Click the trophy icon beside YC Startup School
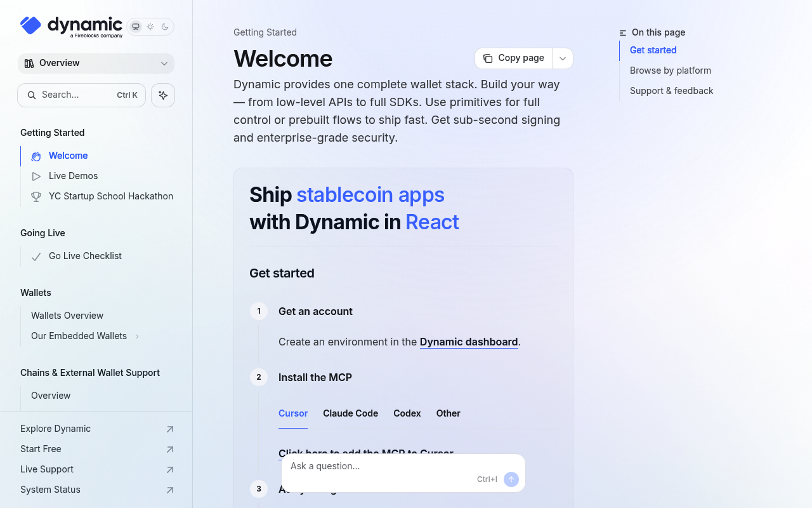This screenshot has height=508, width=812. 36,197
